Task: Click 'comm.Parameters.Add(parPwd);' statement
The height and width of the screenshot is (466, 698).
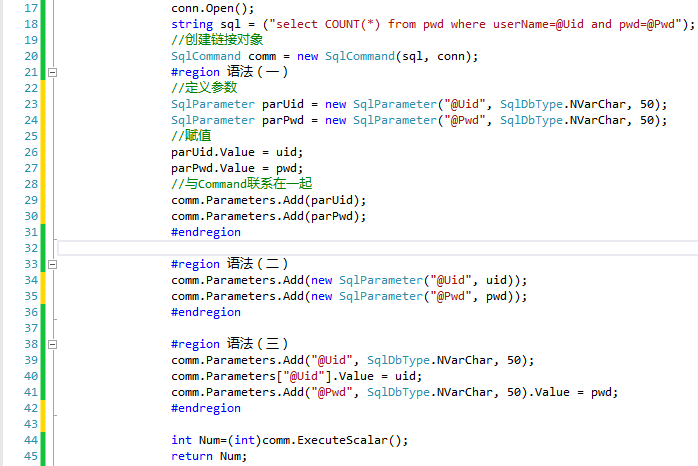Action: pyautogui.click(x=268, y=216)
